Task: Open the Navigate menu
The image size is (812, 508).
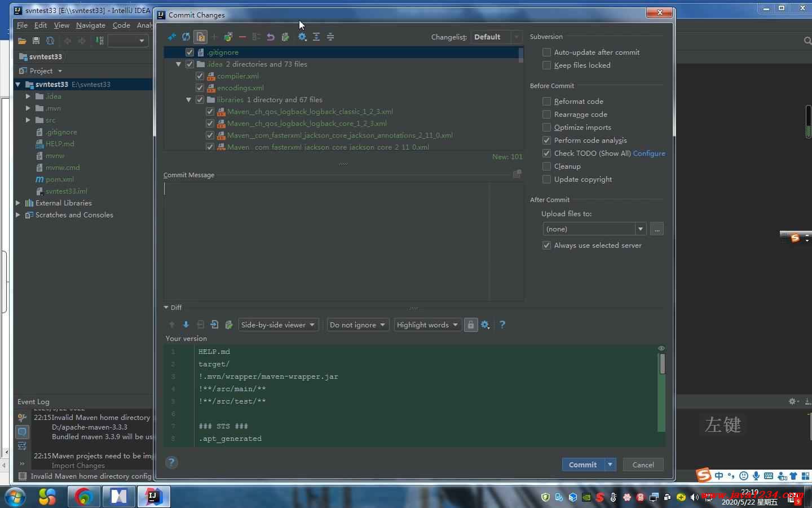Action: click(x=91, y=25)
